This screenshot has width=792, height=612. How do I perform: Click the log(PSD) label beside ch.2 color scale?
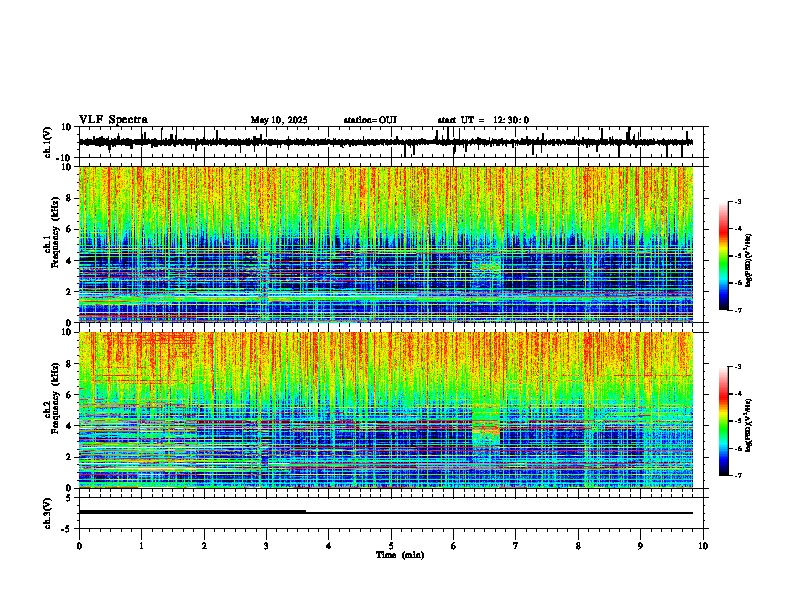point(748,425)
